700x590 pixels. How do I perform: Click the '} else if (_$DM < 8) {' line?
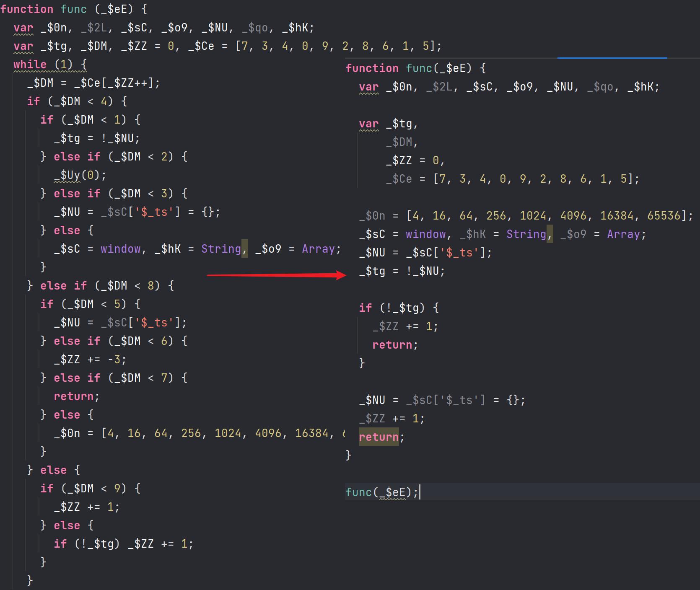(101, 286)
